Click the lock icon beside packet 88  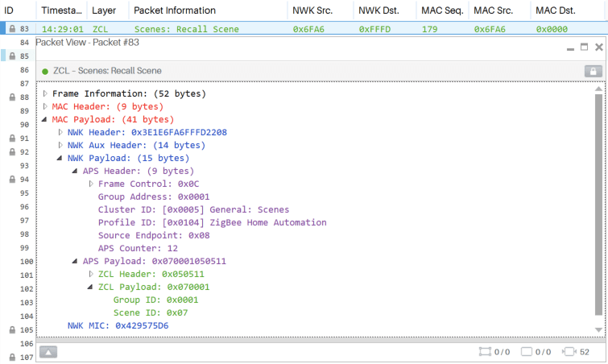[x=11, y=97]
